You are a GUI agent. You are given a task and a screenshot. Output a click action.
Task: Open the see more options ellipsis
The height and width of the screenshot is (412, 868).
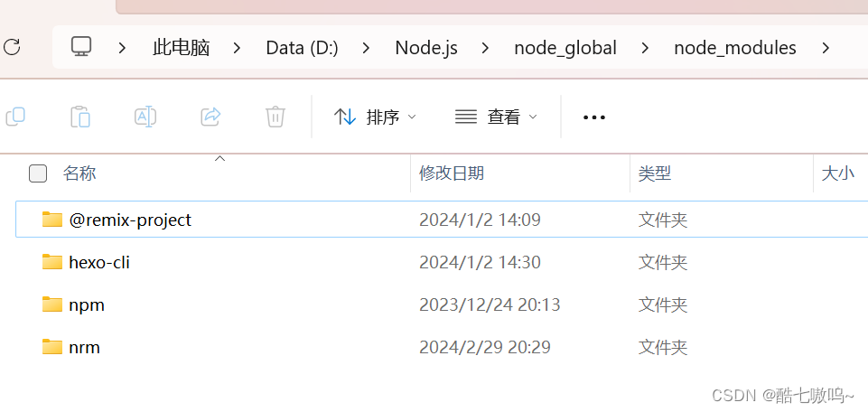pyautogui.click(x=593, y=117)
